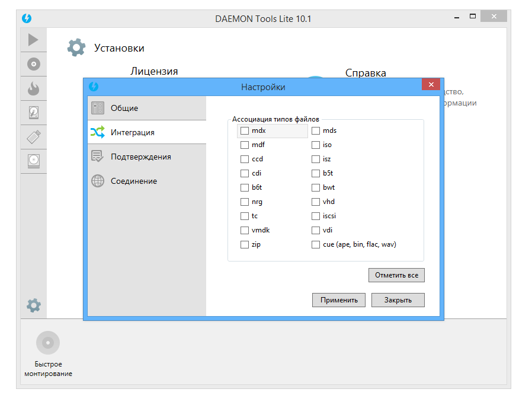
Task: Click the DAEMON Tools lightning logo in title bar
Action: 27,18
